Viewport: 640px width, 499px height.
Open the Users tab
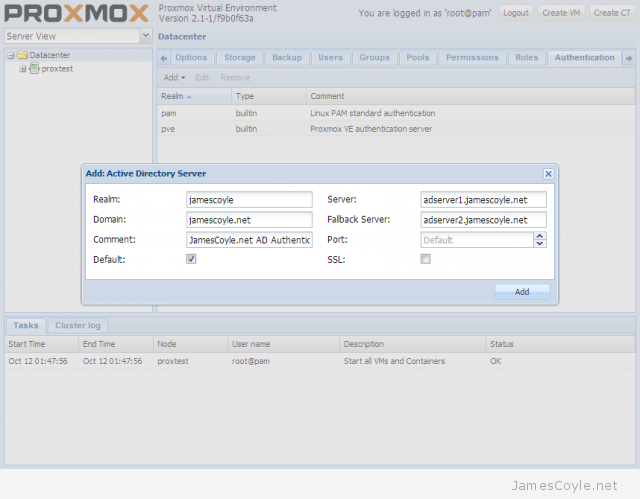[x=331, y=58]
